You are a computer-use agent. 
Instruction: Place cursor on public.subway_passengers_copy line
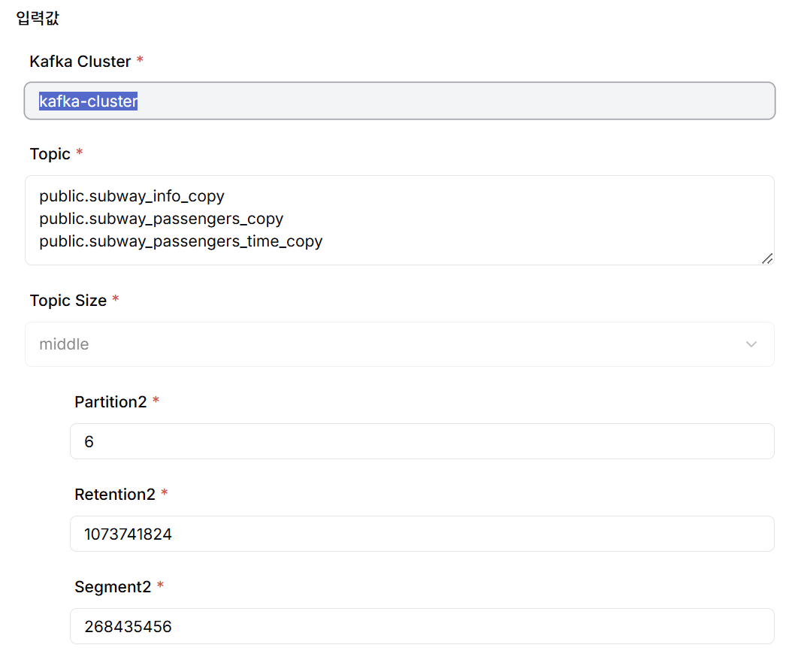tap(161, 219)
